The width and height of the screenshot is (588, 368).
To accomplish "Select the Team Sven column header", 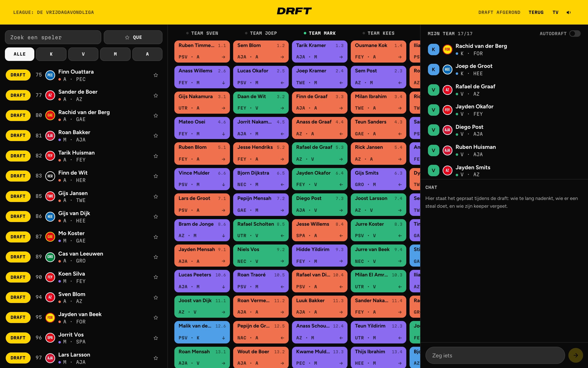I will click(202, 33).
